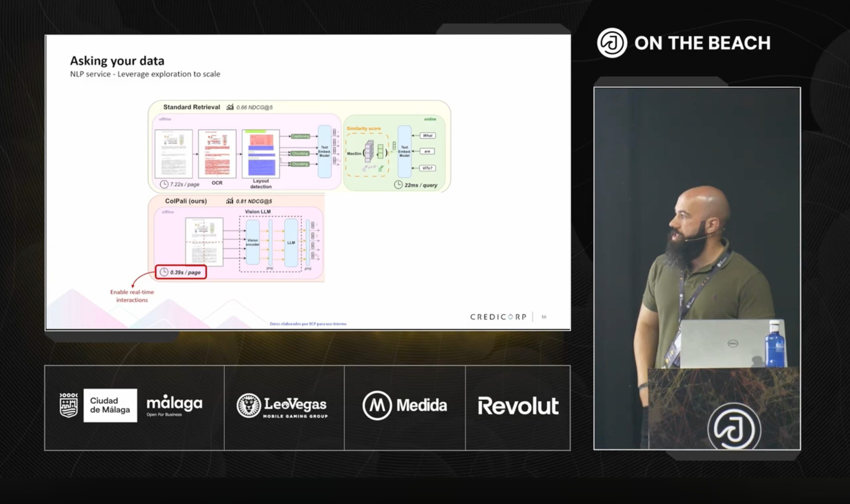Click the Dell logo on the laptop lid
This screenshot has height=504, width=850.
pos(732,343)
